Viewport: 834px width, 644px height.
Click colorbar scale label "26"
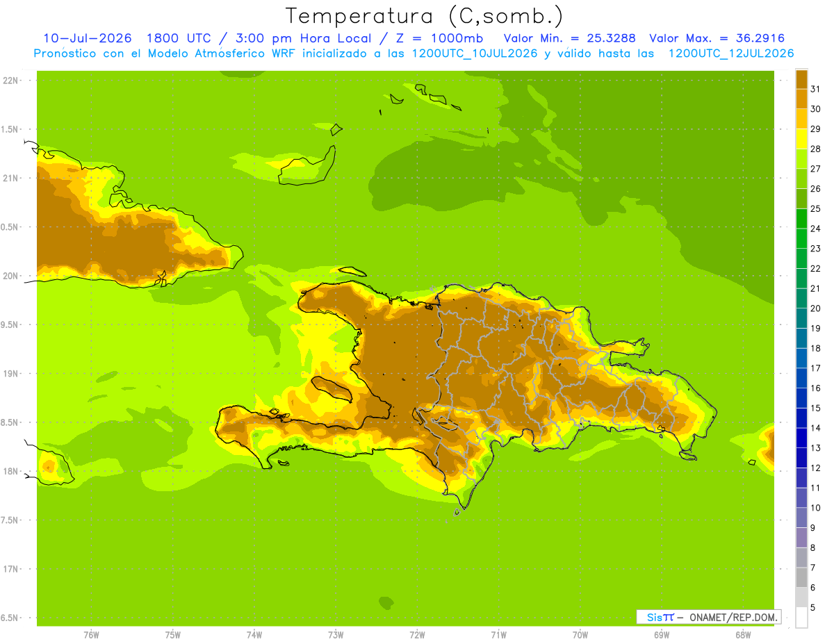816,188
